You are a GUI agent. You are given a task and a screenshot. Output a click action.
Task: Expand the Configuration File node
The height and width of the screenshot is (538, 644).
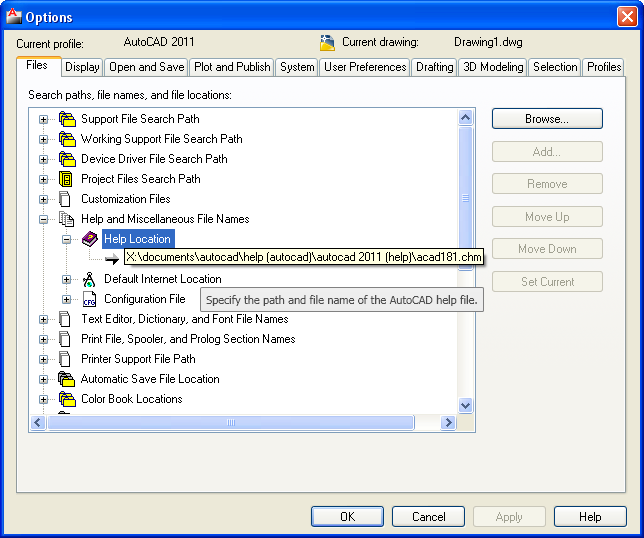(66, 299)
